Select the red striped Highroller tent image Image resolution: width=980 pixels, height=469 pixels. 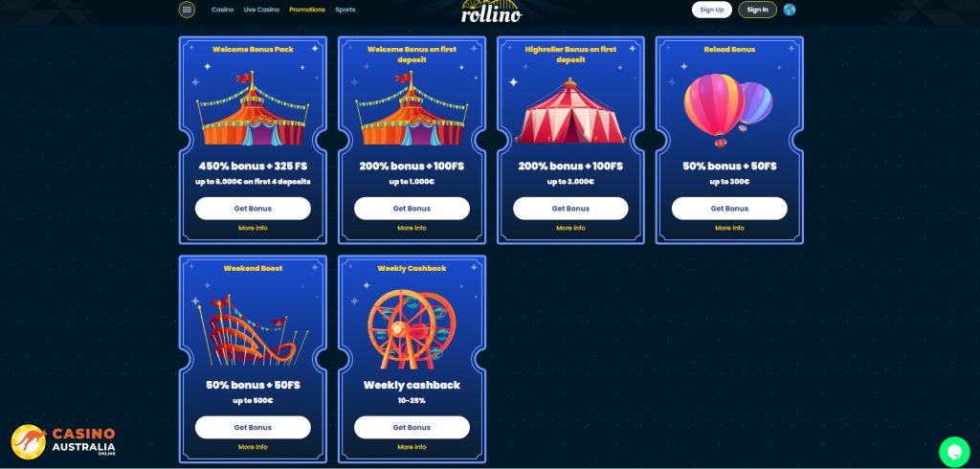[570, 111]
